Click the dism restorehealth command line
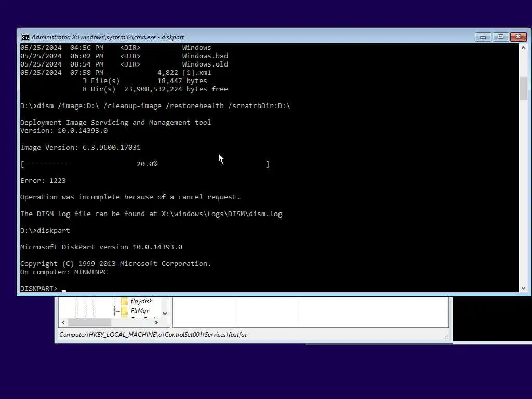532x399 pixels. (x=155, y=106)
